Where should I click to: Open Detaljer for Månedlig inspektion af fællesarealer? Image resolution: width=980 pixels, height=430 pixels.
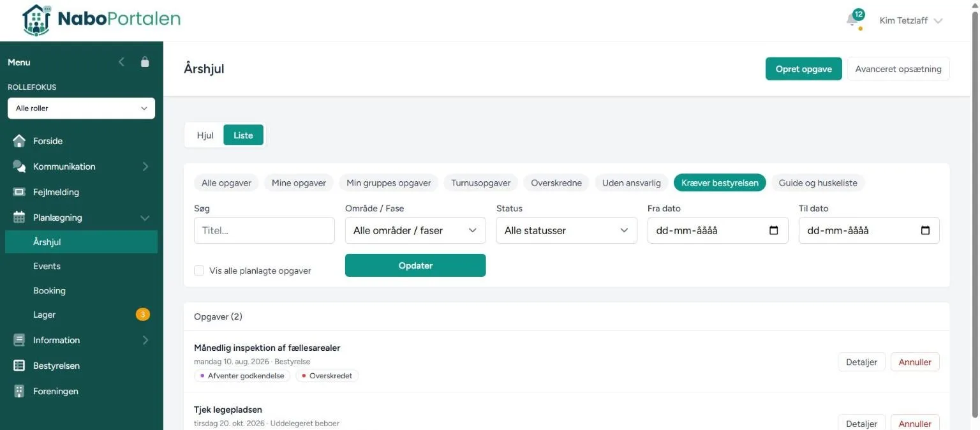tap(861, 362)
